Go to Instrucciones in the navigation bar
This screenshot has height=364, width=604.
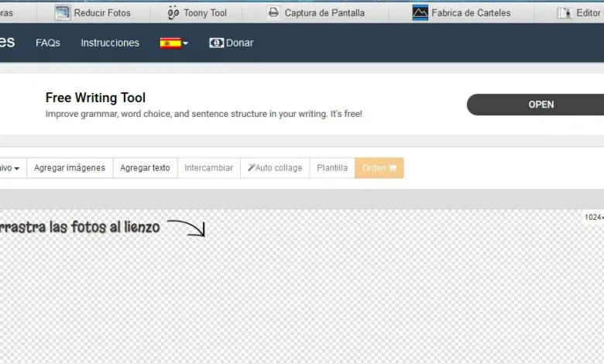pos(110,43)
